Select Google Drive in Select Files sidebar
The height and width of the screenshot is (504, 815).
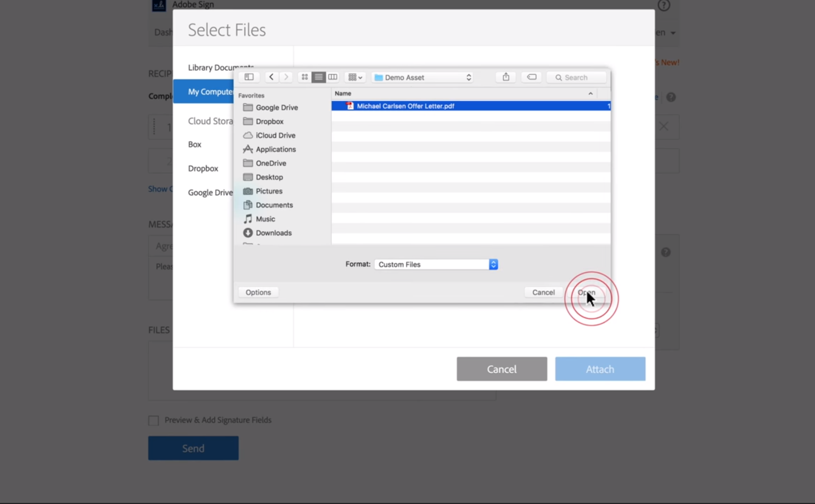tap(210, 193)
